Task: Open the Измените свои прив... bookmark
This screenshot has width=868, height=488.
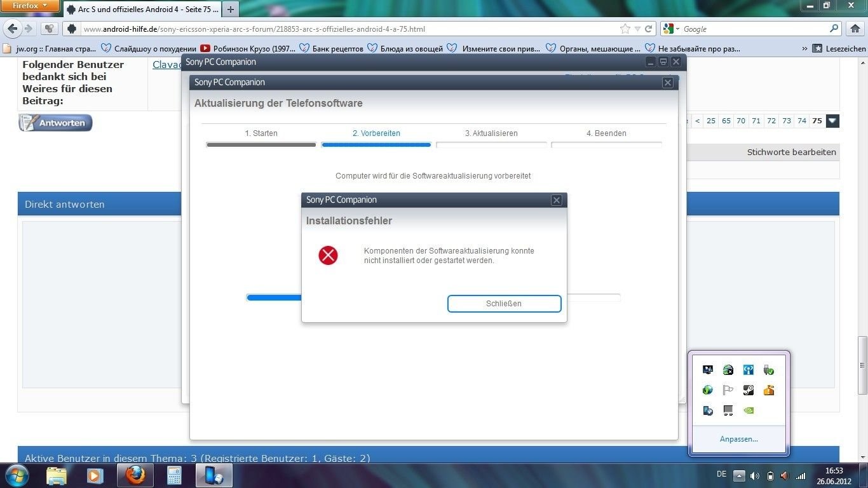Action: (493, 48)
